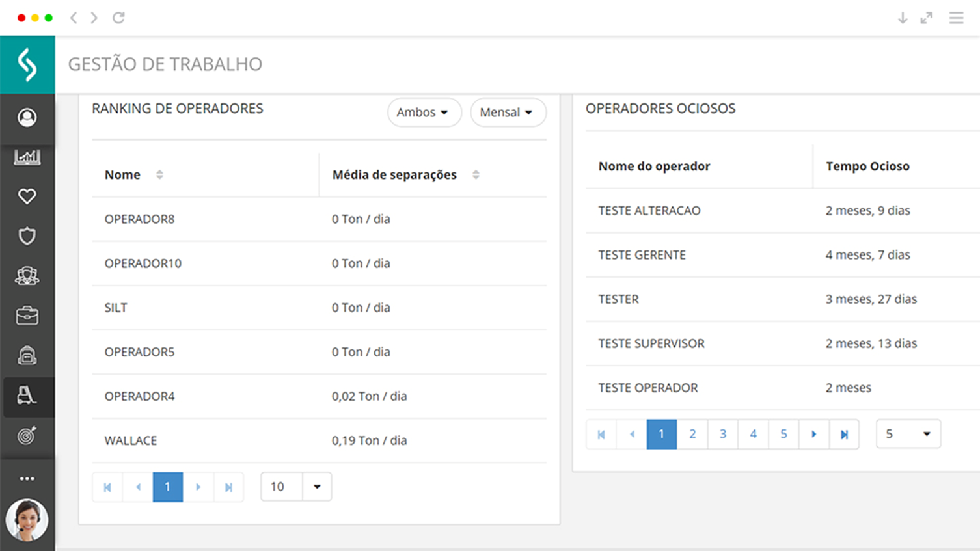Screen dimensions: 980x551
Task: Select the forklift work management icon
Action: 27,396
